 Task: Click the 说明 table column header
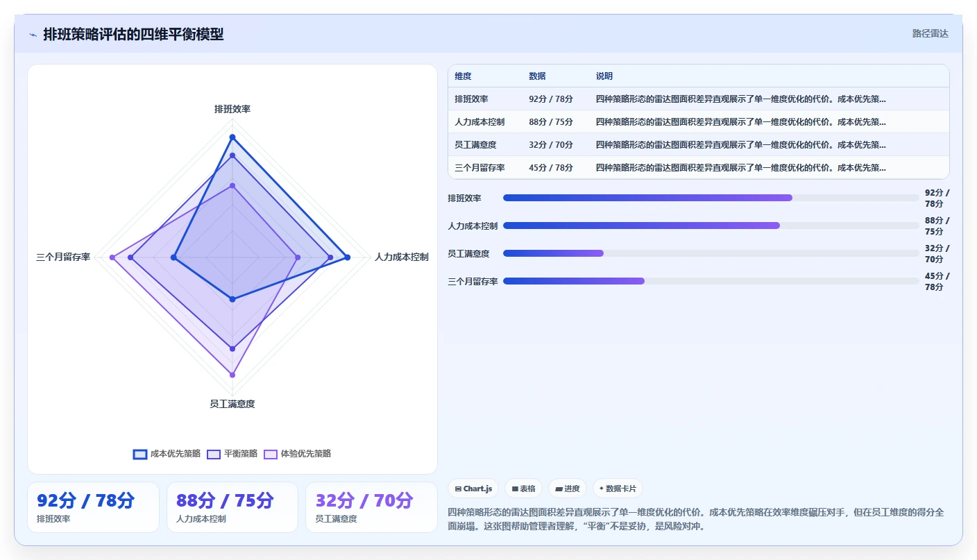click(x=604, y=76)
